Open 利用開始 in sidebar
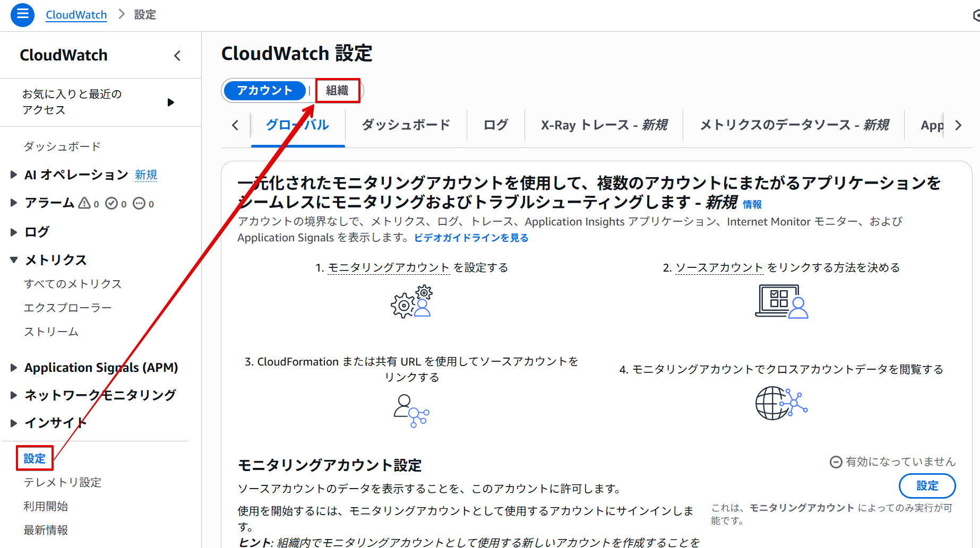 46,506
